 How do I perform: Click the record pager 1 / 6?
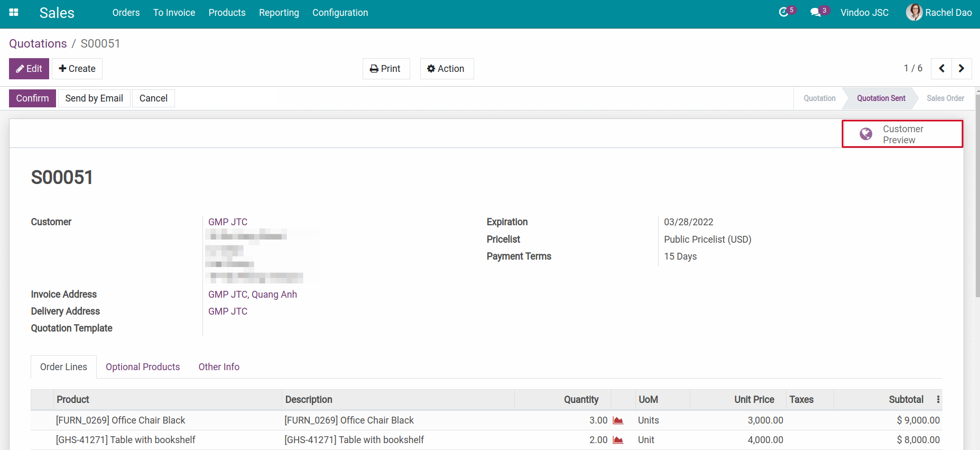point(913,68)
